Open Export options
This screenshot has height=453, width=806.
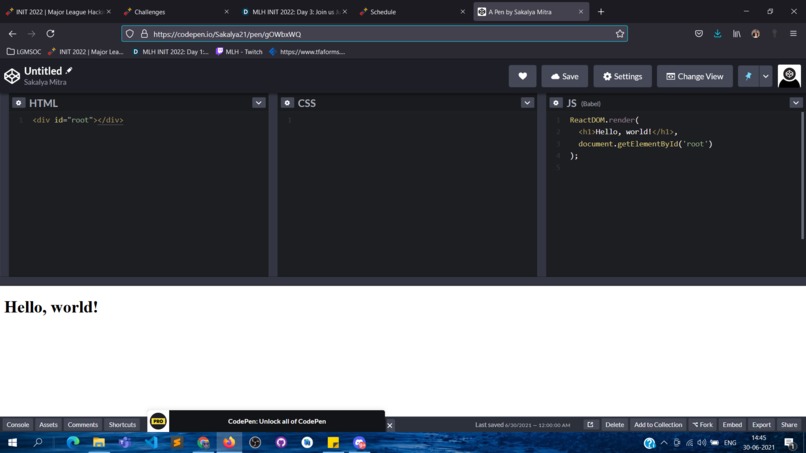761,425
